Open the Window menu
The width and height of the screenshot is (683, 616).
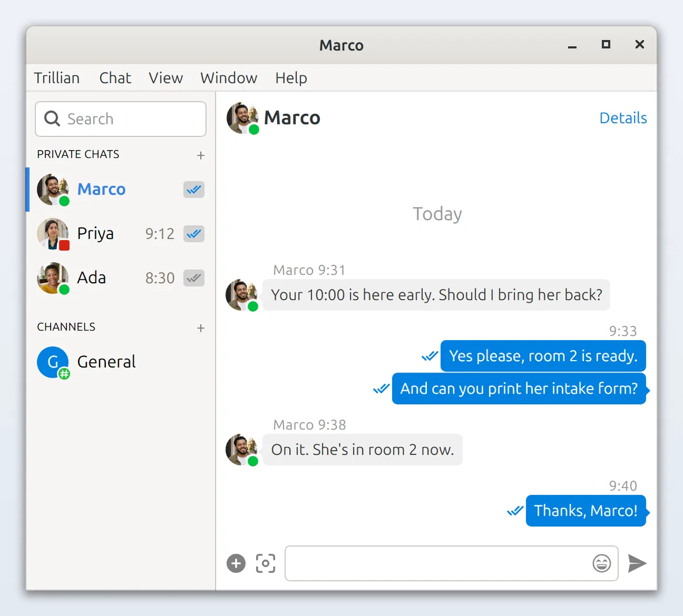pyautogui.click(x=229, y=78)
